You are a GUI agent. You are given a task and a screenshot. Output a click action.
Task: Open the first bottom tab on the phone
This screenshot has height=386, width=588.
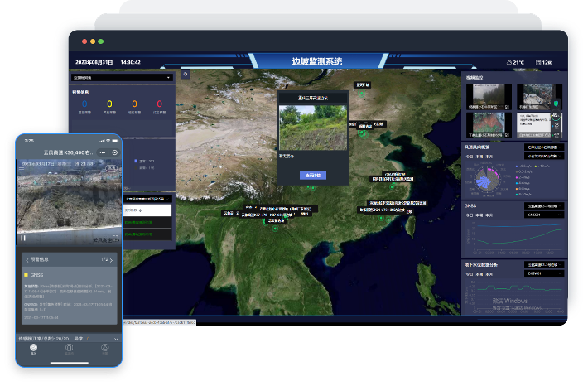(33, 349)
